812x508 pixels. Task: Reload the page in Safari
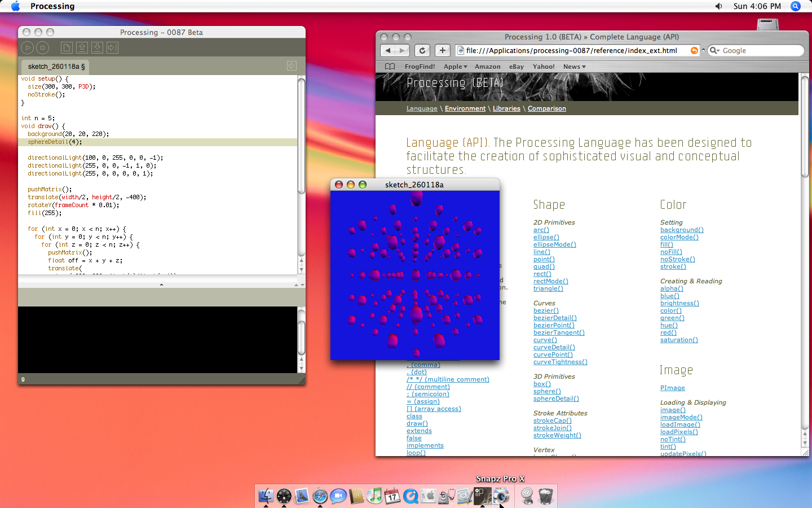(422, 50)
